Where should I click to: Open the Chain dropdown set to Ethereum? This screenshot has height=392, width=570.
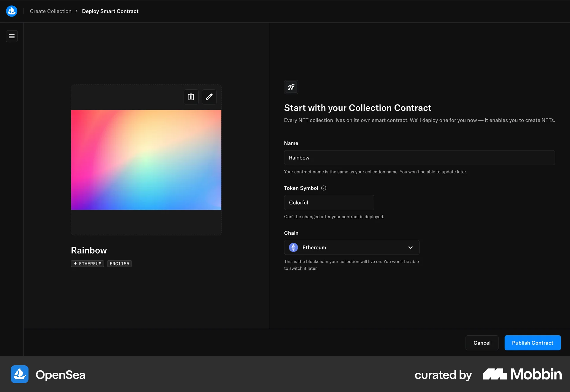pos(351,247)
